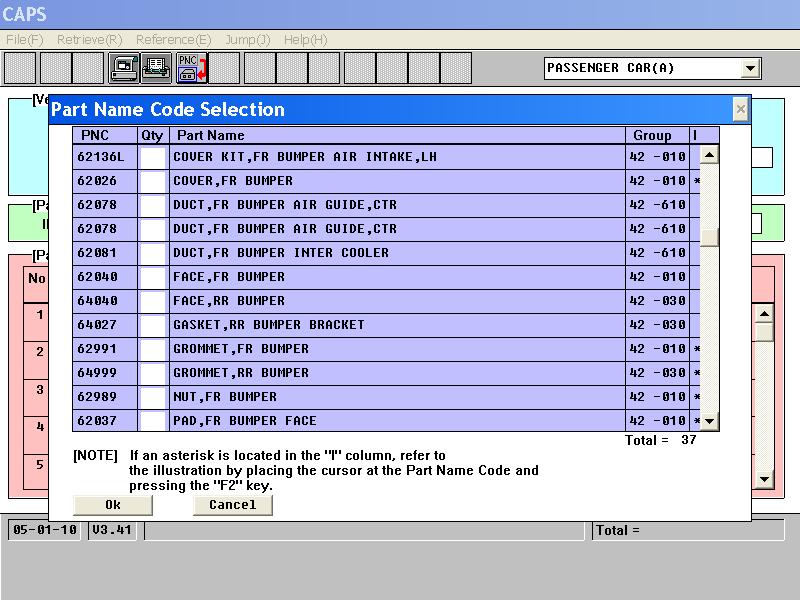This screenshot has width=800, height=600.
Task: Click the PNC part lookup toolbar icon
Action: point(191,68)
